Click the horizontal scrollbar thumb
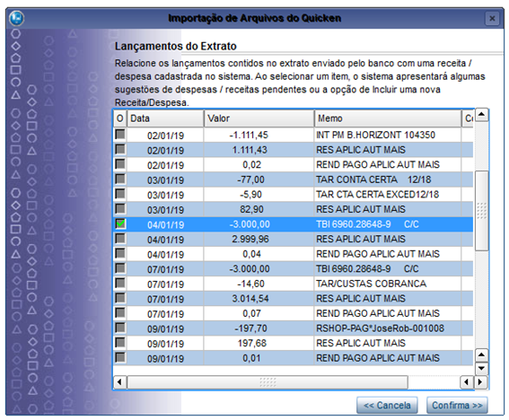 (x=268, y=382)
